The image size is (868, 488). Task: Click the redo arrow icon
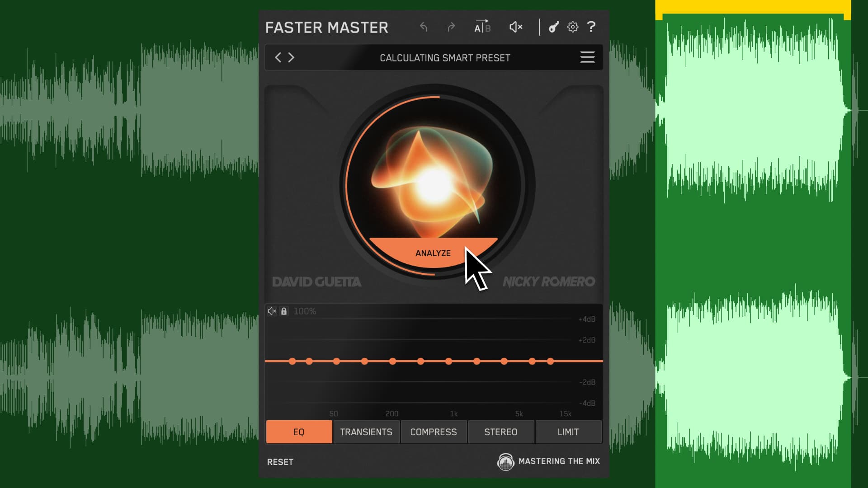(x=452, y=27)
